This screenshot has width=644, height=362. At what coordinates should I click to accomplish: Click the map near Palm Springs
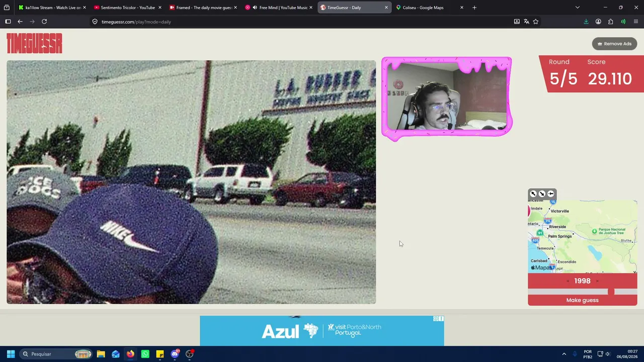pos(559,236)
